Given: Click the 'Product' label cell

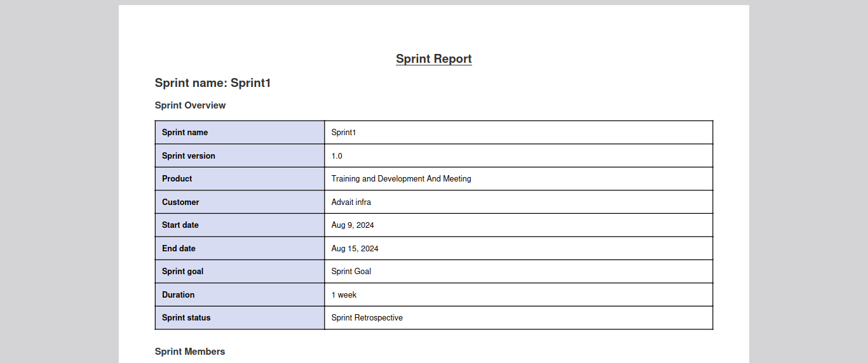Looking at the screenshot, I should [x=177, y=179].
